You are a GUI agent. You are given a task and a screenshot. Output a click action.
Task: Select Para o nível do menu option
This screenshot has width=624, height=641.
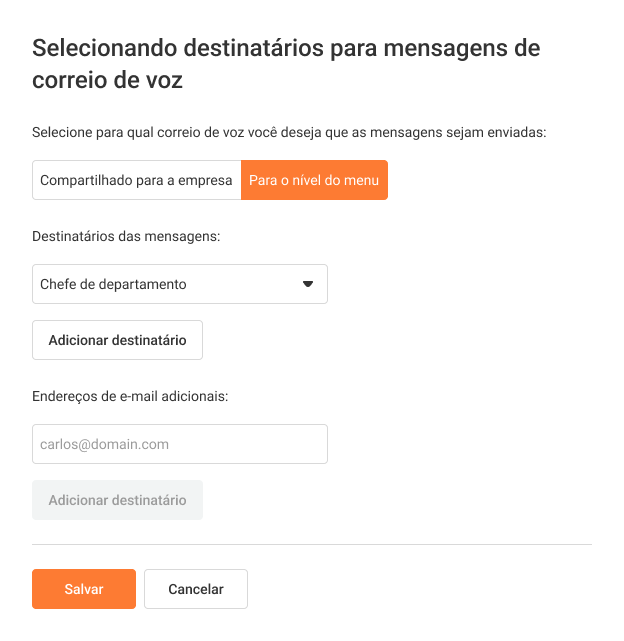coord(314,181)
